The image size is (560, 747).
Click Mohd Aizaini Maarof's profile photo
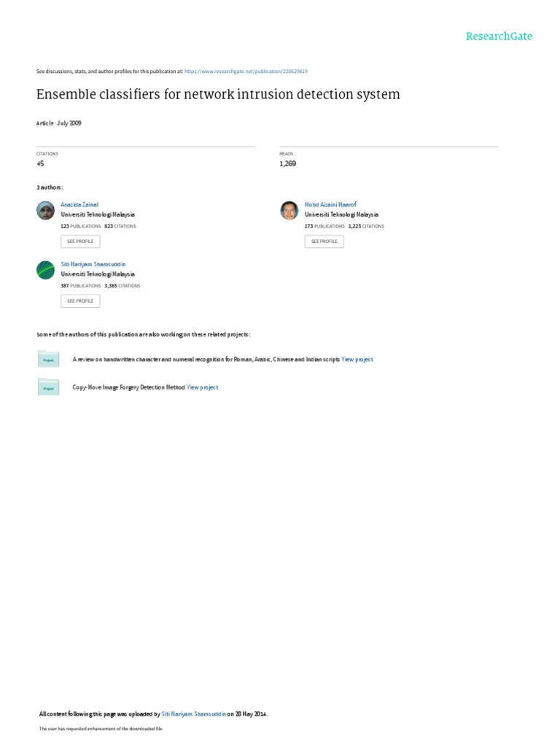289,210
